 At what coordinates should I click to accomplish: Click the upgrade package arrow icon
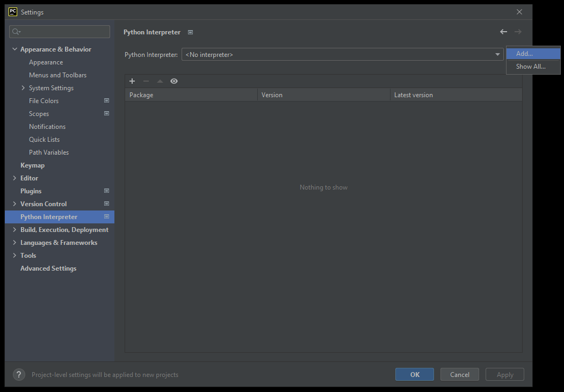click(x=160, y=81)
